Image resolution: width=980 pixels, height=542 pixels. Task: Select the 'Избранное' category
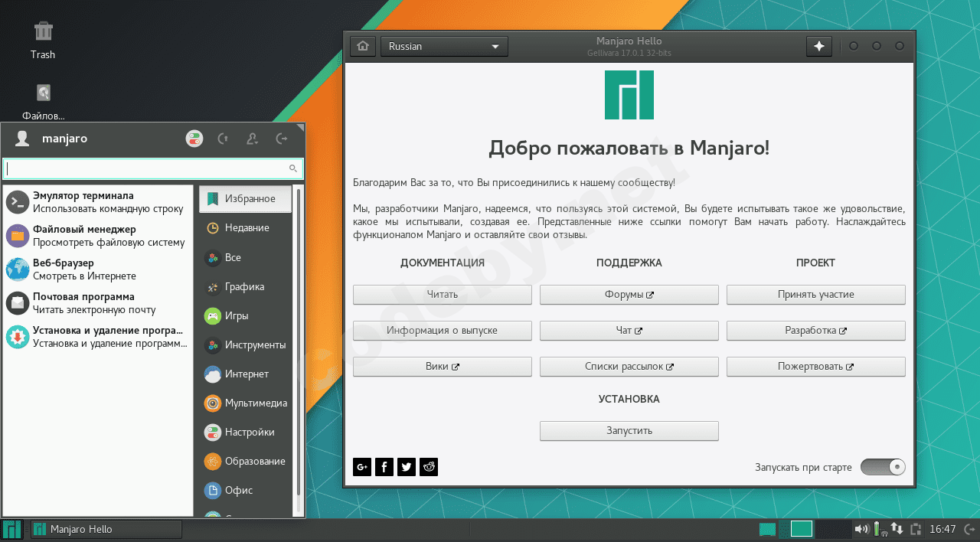245,199
